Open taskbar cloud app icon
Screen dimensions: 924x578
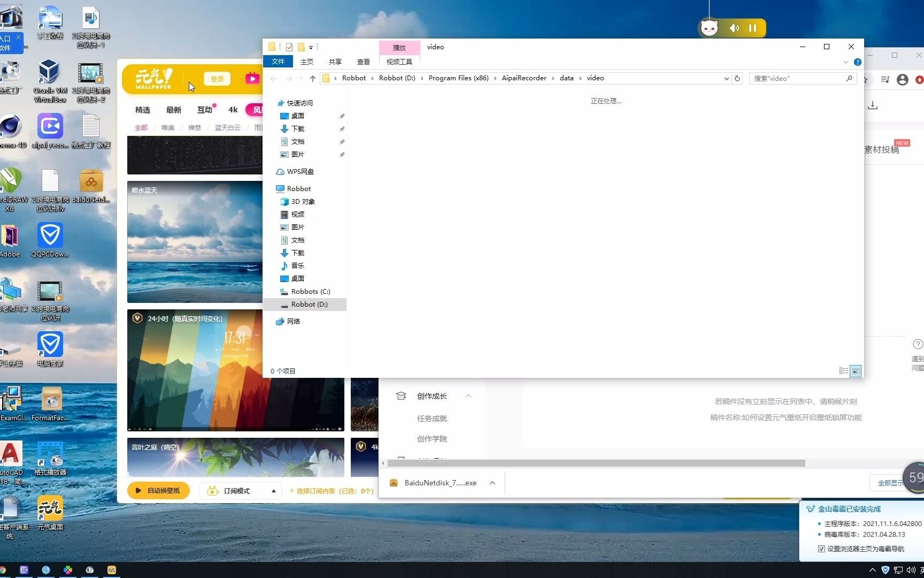pos(90,570)
